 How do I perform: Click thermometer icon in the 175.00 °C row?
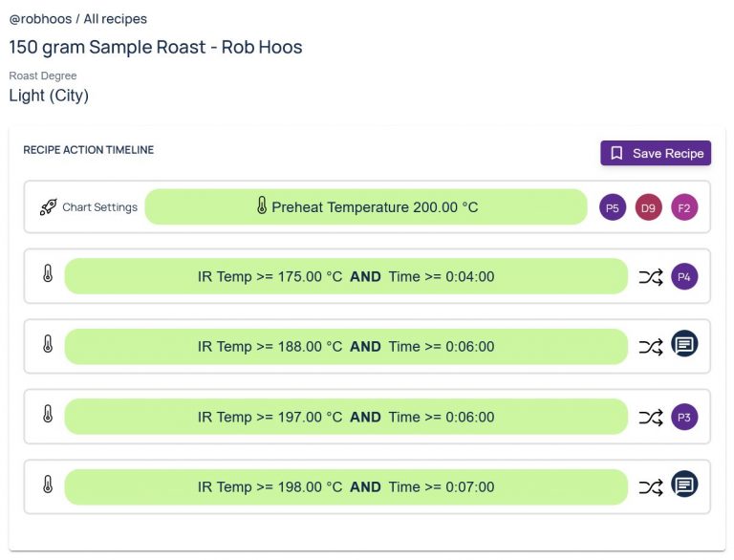pos(48,274)
